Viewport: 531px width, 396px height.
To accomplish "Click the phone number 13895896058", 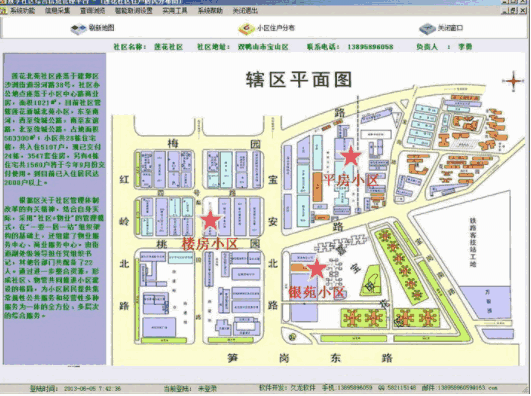I will click(x=370, y=47).
